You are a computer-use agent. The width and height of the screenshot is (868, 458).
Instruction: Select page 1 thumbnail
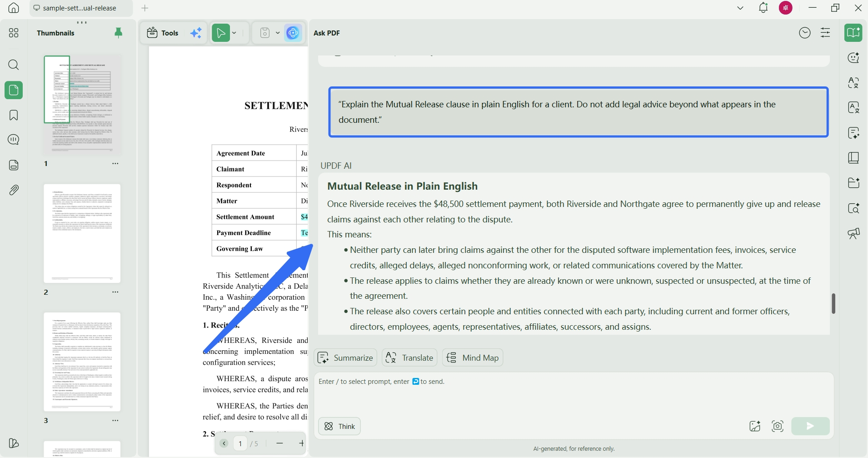pos(83,105)
